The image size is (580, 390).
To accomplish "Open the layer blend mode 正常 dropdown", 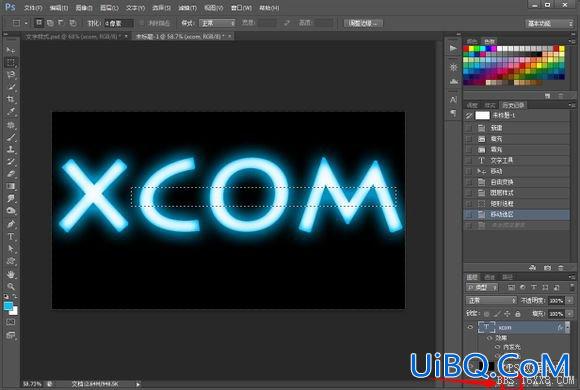I will point(491,300).
